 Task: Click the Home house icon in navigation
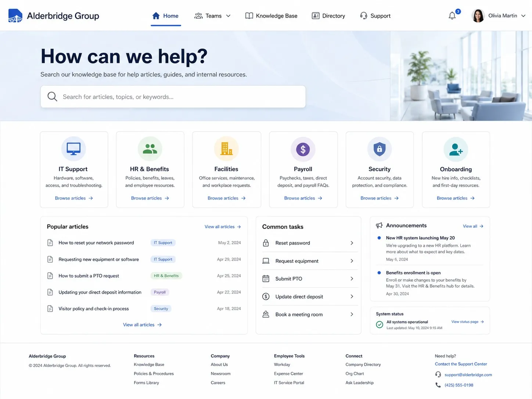tap(156, 16)
